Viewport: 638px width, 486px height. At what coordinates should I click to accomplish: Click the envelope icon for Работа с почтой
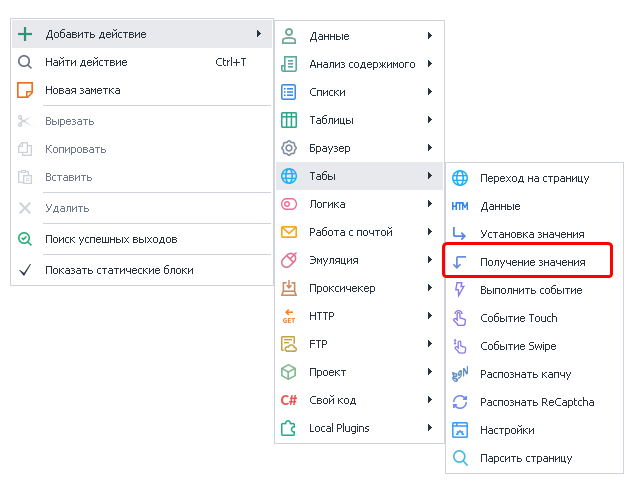point(289,232)
